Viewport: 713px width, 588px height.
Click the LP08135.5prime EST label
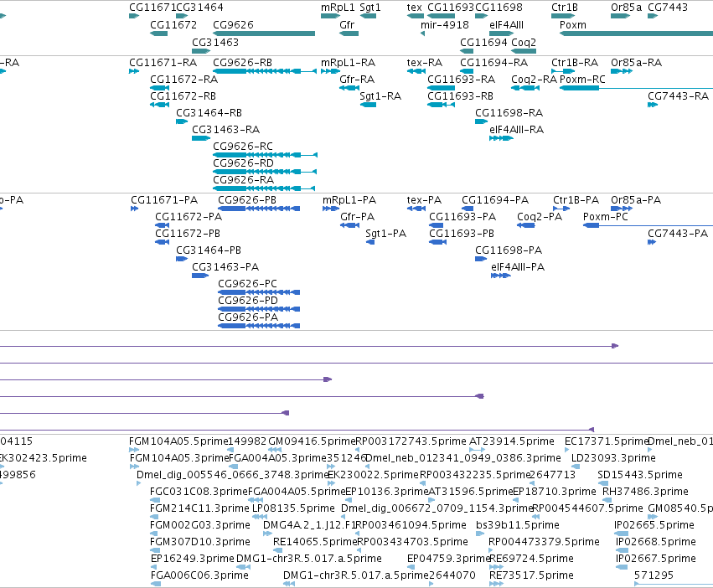[x=293, y=508]
